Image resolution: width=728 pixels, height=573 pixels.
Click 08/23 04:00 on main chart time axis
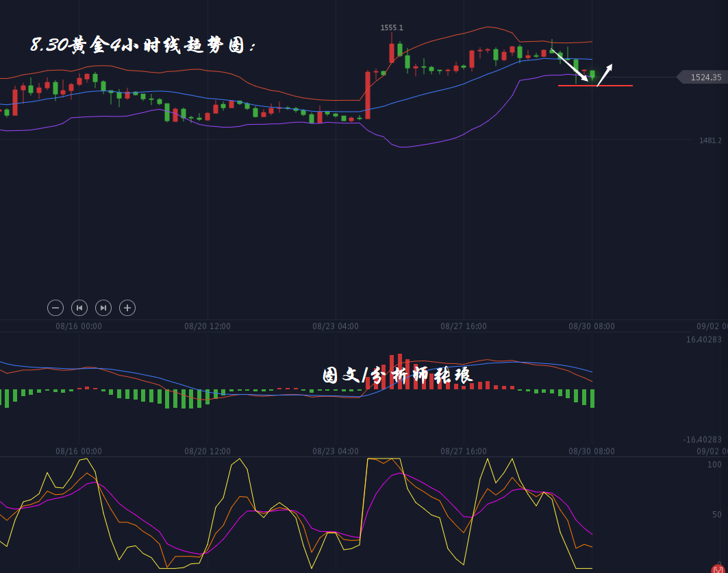tap(336, 326)
